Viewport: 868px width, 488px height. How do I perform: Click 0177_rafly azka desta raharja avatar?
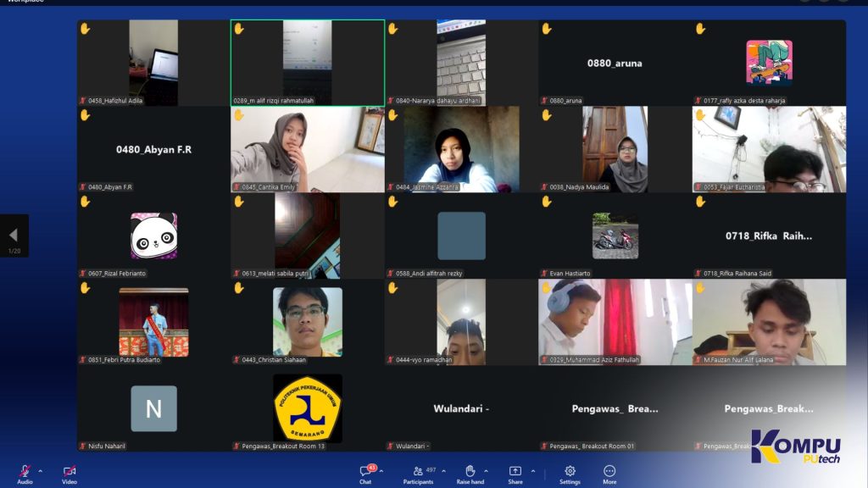tap(769, 63)
